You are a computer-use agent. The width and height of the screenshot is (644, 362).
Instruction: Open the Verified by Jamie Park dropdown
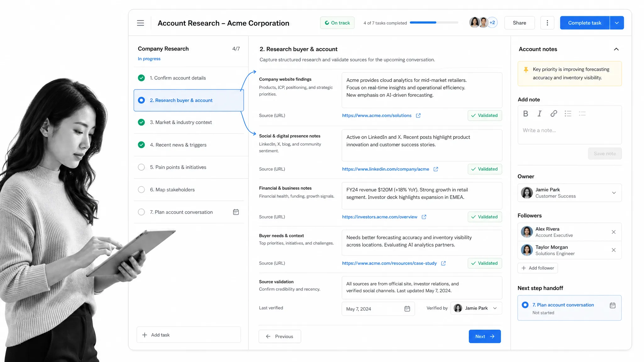[x=476, y=308]
